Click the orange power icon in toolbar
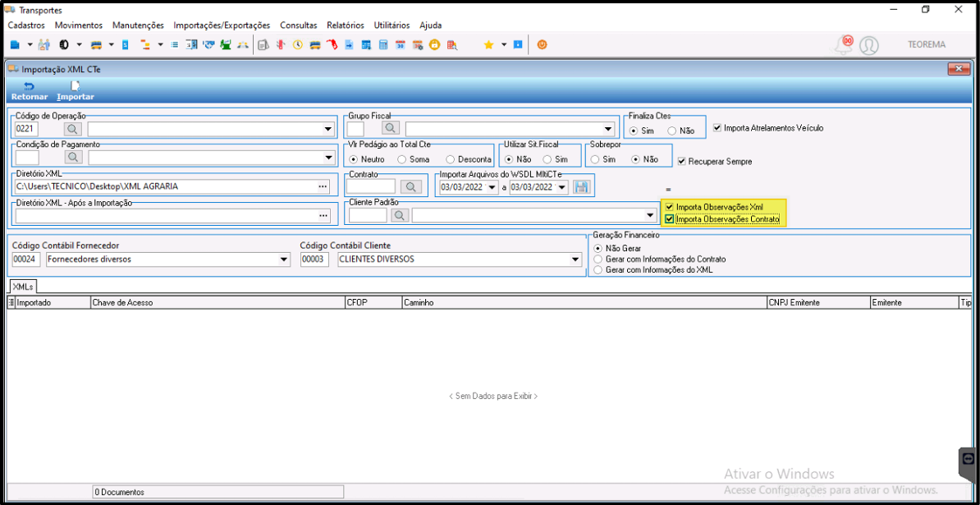Viewport: 980px width, 505px height. pos(542,45)
